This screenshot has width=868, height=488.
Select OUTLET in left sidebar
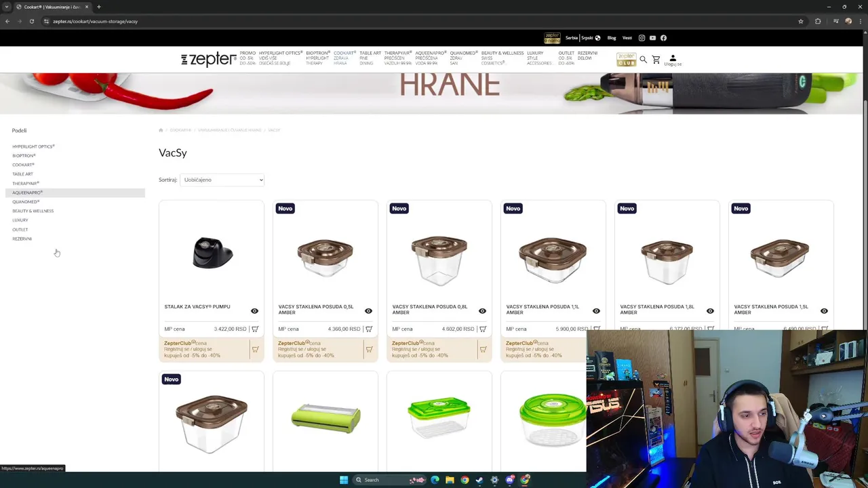click(x=20, y=230)
